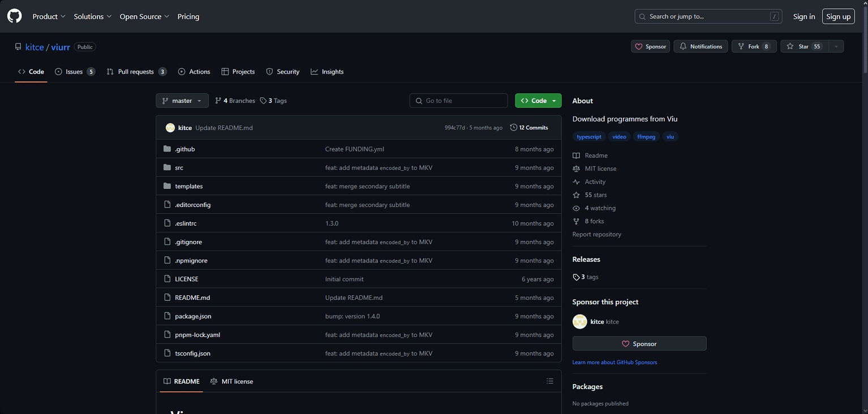
Task: Click the tags icon under Releases
Action: [x=576, y=277]
